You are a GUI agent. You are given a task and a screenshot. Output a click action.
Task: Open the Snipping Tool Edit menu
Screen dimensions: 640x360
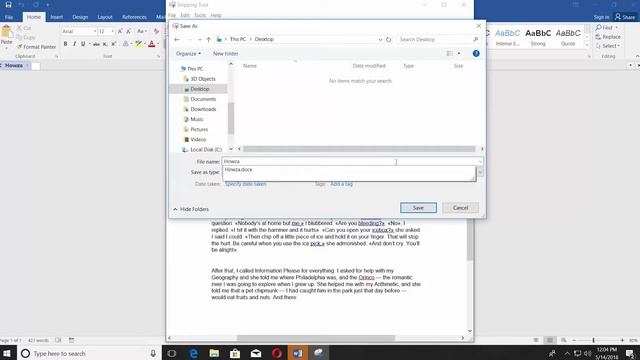185,16
